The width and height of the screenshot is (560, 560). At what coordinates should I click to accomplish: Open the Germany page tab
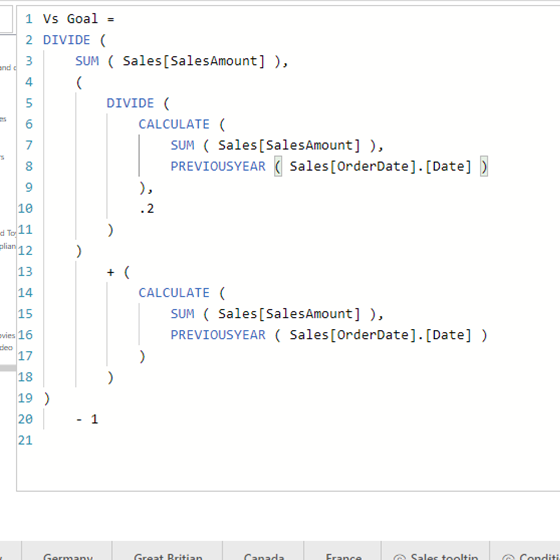pos(67,556)
